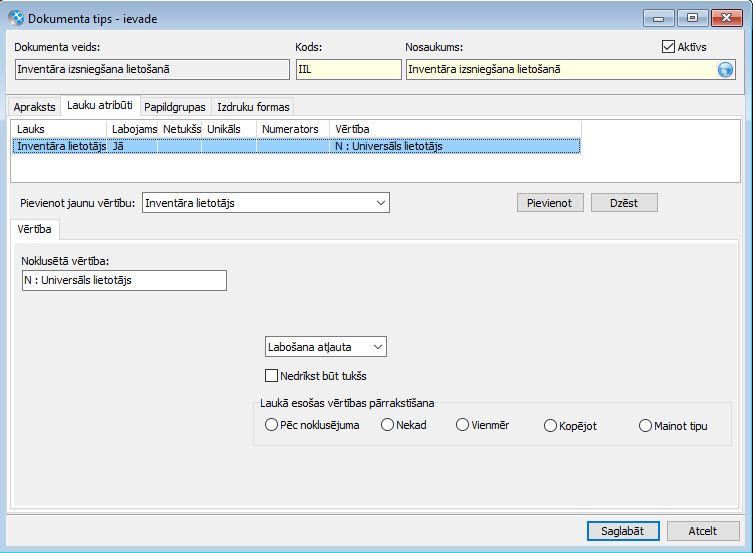Expand the Labošana atļauta dropdown
The height and width of the screenshot is (553, 753).
(x=326, y=347)
